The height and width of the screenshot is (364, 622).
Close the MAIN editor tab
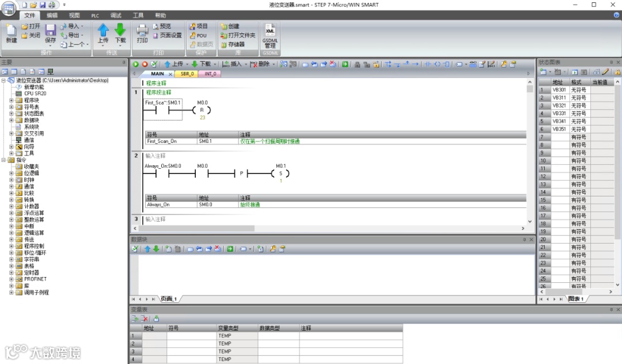click(170, 74)
